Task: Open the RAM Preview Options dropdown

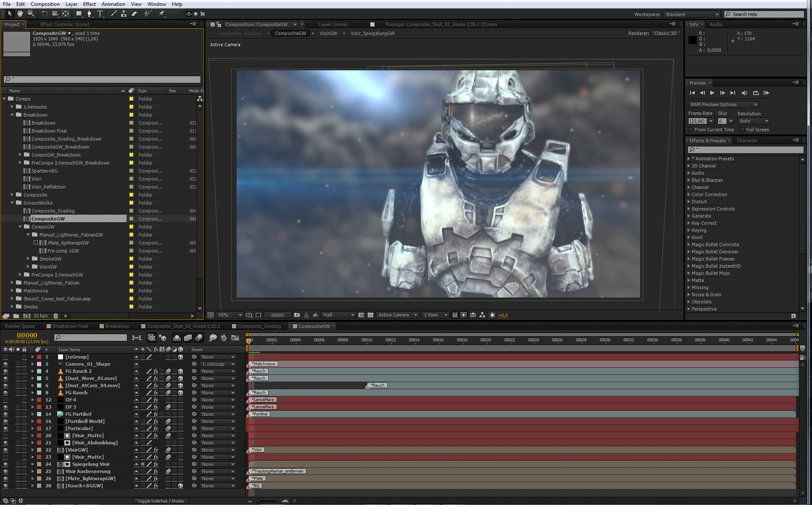Action: pyautogui.click(x=723, y=105)
